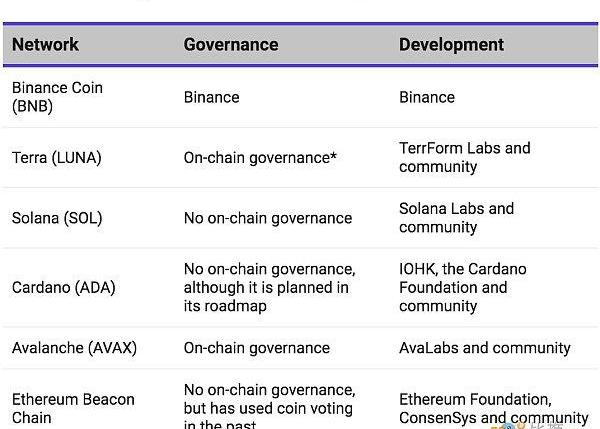Click the Network column header
The image size is (600, 429).
[x=46, y=45]
